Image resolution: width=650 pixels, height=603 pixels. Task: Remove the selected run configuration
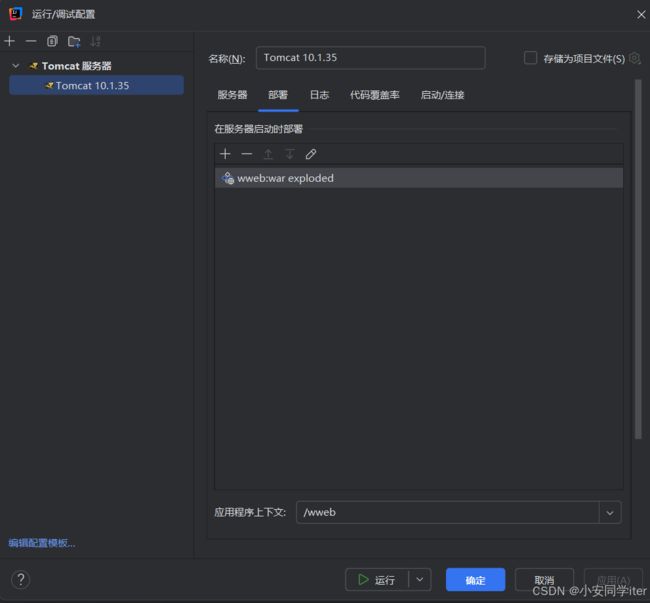pos(31,41)
